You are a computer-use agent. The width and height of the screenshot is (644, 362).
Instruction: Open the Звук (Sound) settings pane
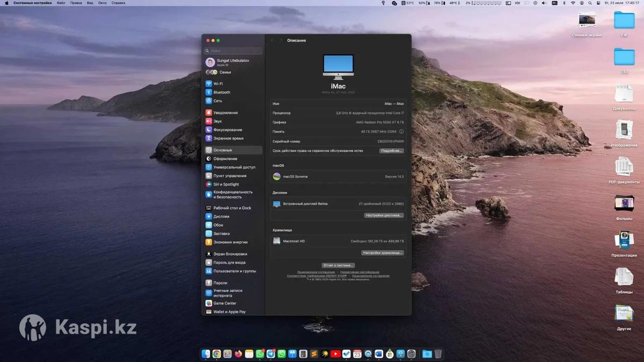coord(217,121)
